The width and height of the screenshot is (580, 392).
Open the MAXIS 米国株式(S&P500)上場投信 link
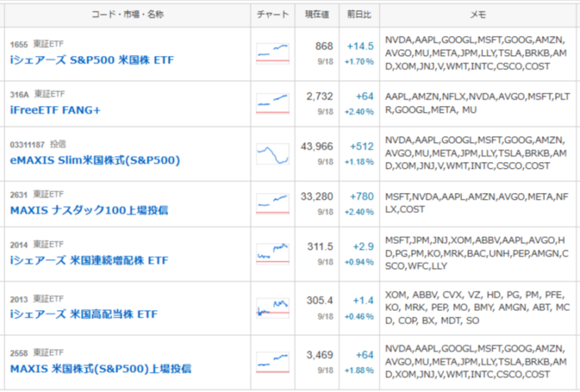[x=100, y=369]
